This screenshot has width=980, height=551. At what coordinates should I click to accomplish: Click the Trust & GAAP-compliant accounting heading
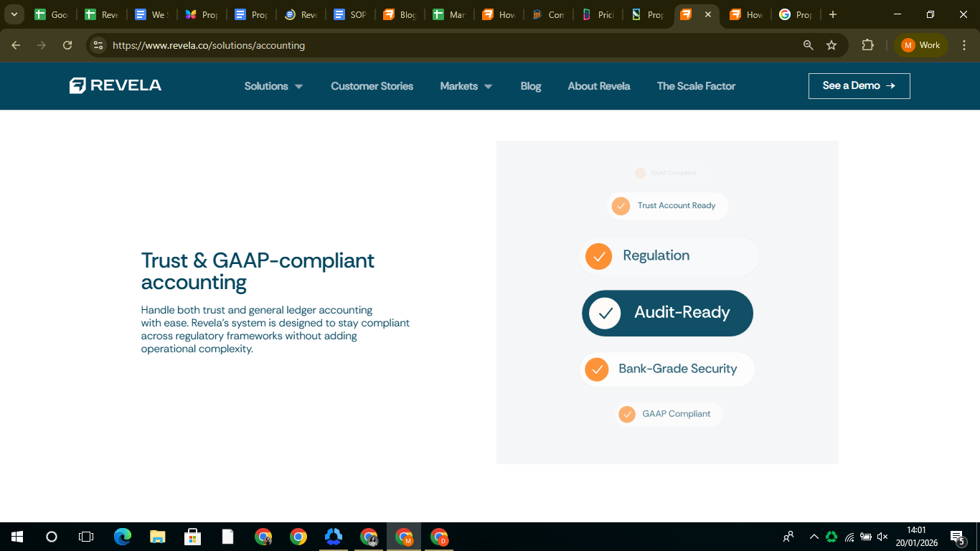(x=258, y=271)
